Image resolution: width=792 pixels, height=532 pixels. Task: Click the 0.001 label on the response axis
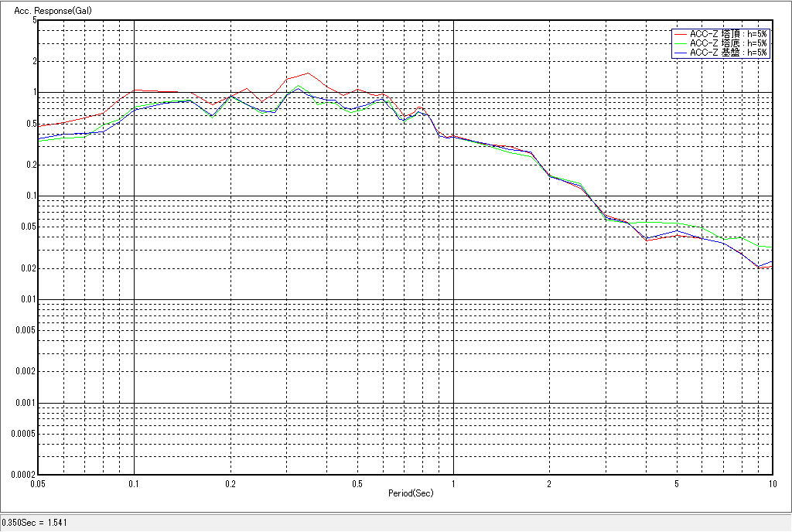26,404
